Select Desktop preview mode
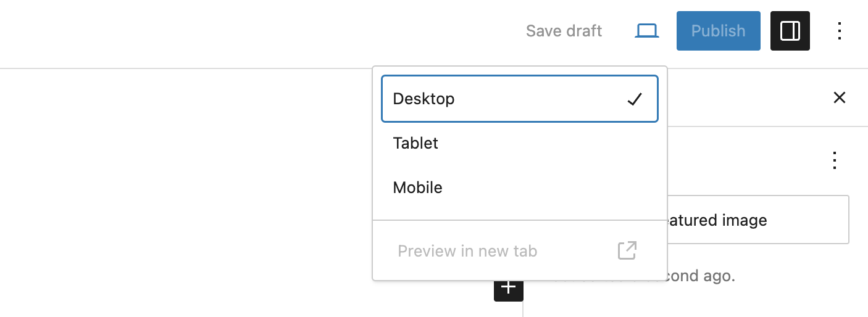The height and width of the screenshot is (317, 868). point(424,99)
